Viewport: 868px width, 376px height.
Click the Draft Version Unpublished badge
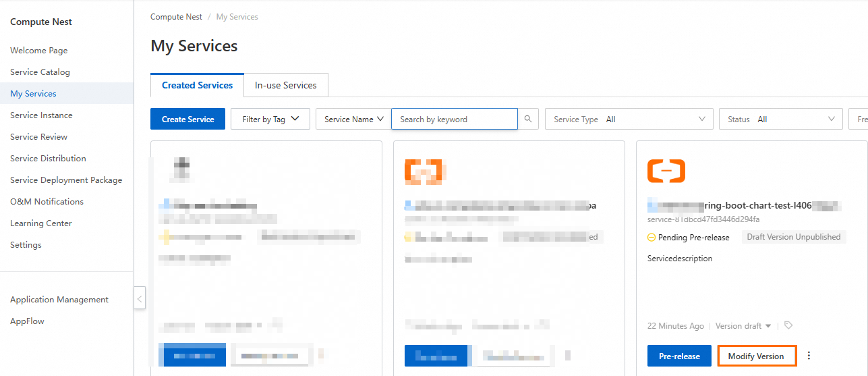pyautogui.click(x=794, y=237)
